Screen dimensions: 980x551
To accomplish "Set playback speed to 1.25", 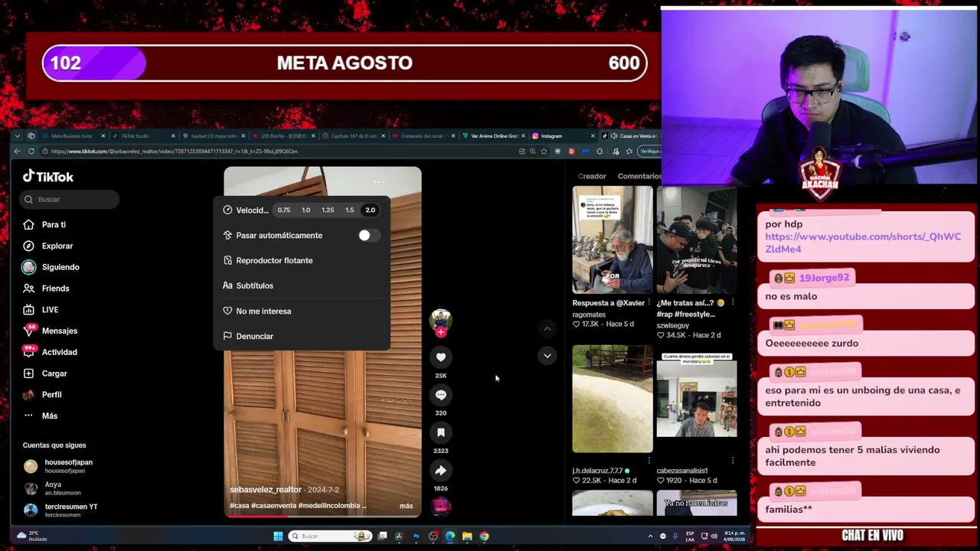I will click(x=328, y=210).
